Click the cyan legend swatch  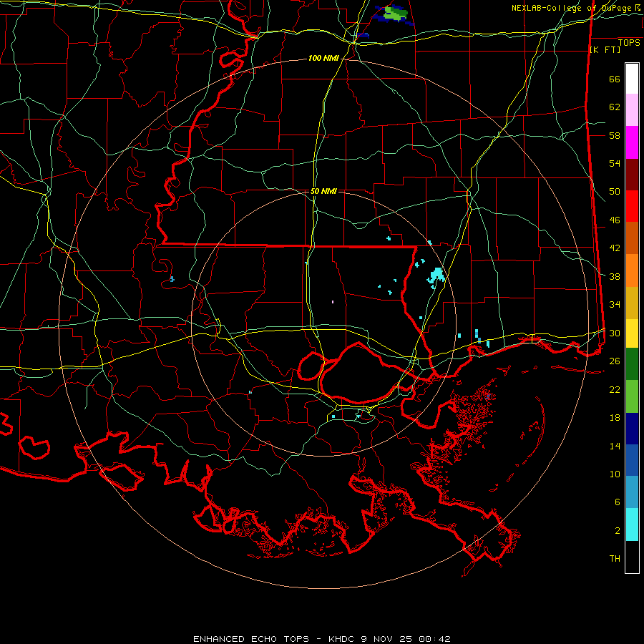tap(632, 525)
